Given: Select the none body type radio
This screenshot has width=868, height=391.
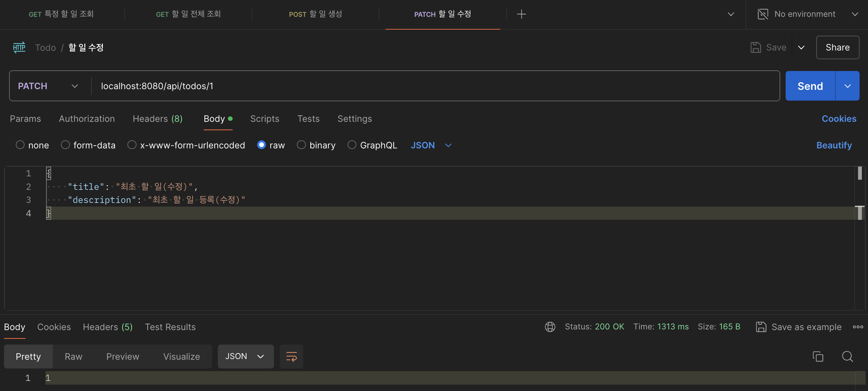Looking at the screenshot, I should coord(20,145).
